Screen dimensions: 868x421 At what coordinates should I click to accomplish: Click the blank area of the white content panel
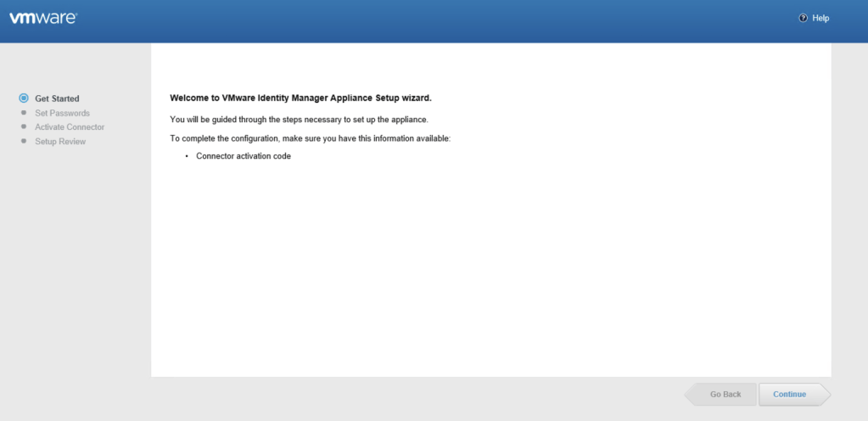click(490, 272)
